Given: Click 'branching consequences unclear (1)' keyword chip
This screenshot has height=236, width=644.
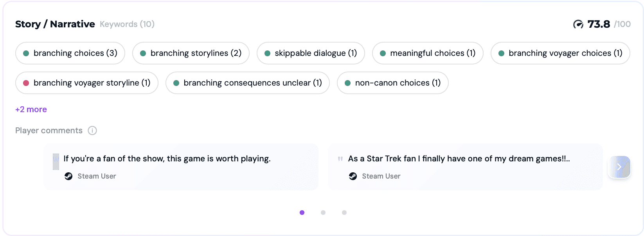Looking at the screenshot, I should pos(248,83).
